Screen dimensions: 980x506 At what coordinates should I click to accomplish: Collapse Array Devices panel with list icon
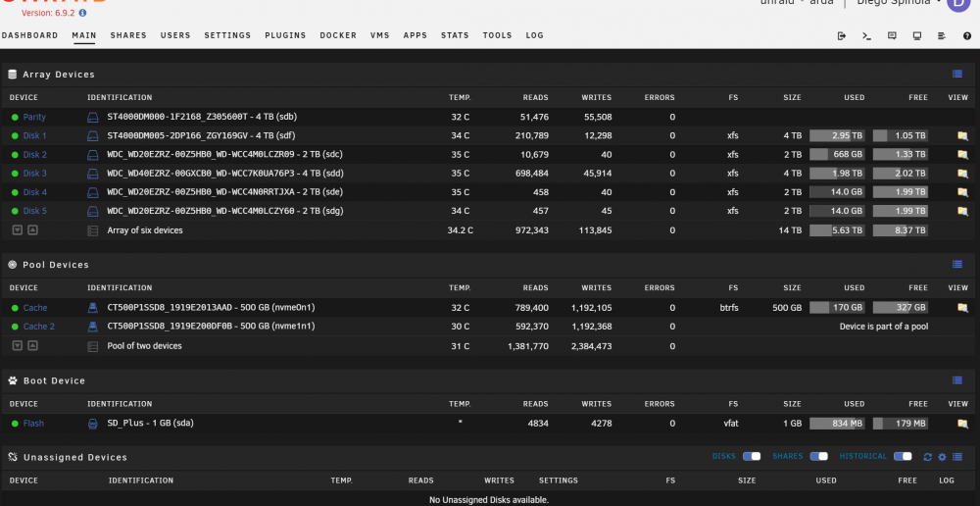click(956, 74)
